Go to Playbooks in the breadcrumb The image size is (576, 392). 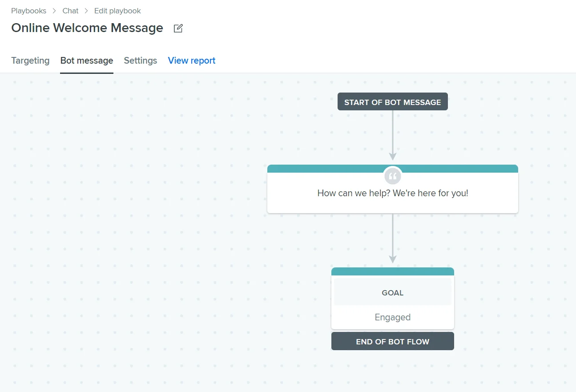pyautogui.click(x=28, y=11)
